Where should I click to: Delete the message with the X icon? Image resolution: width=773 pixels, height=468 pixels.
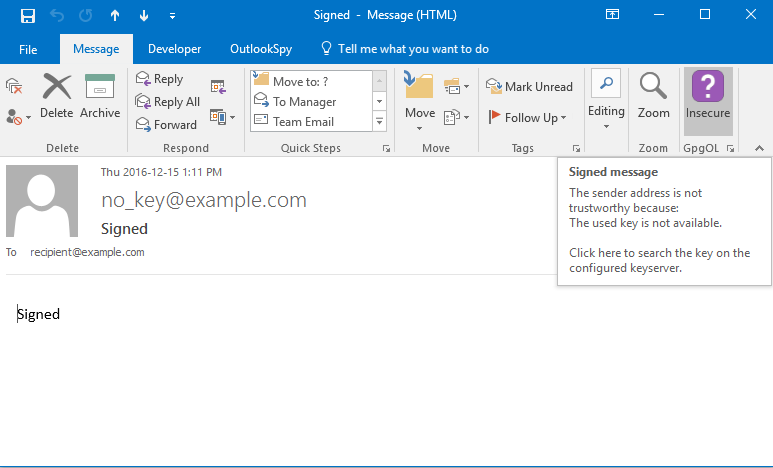tap(57, 95)
